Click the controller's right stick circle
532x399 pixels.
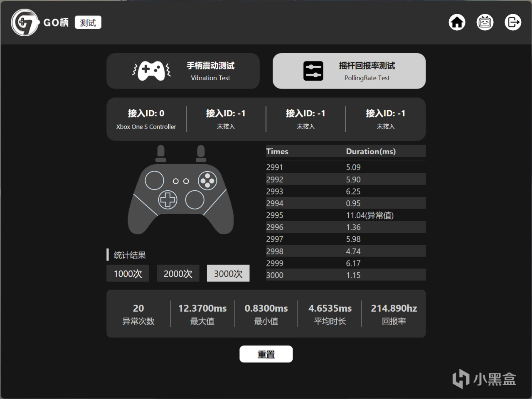pos(195,199)
